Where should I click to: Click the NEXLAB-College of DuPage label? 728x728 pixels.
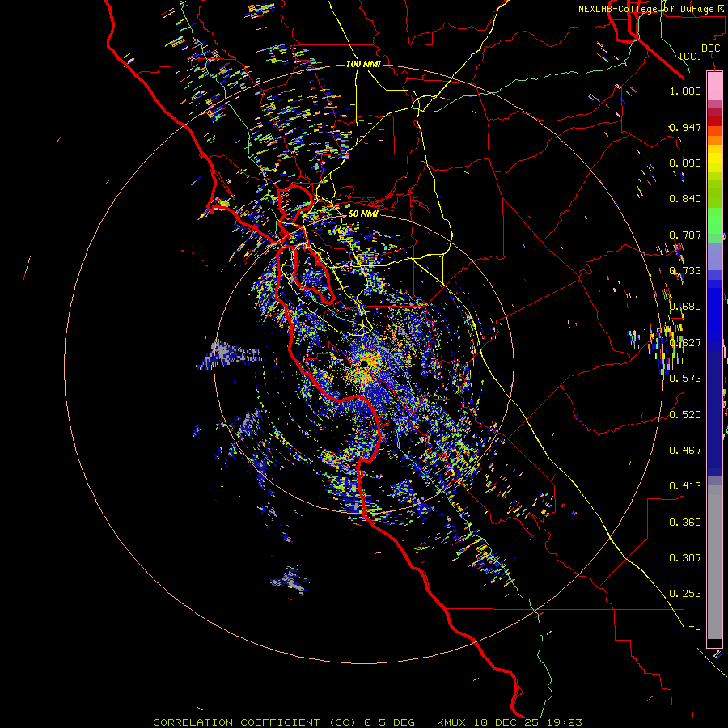tap(647, 9)
